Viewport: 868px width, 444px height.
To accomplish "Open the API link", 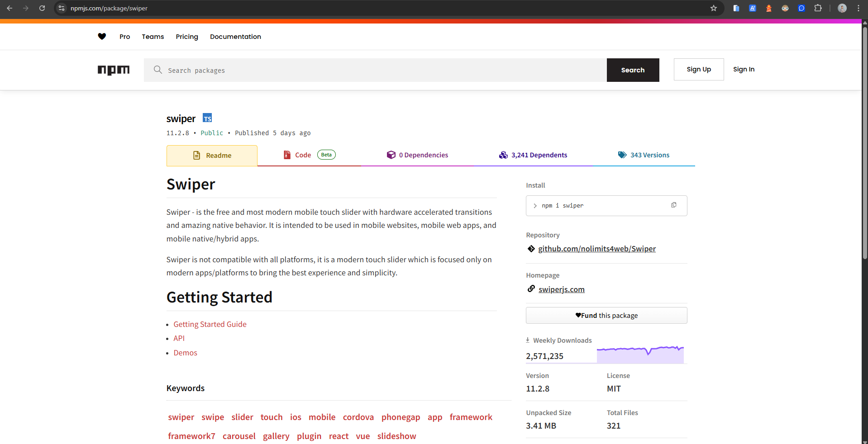I will (x=179, y=338).
